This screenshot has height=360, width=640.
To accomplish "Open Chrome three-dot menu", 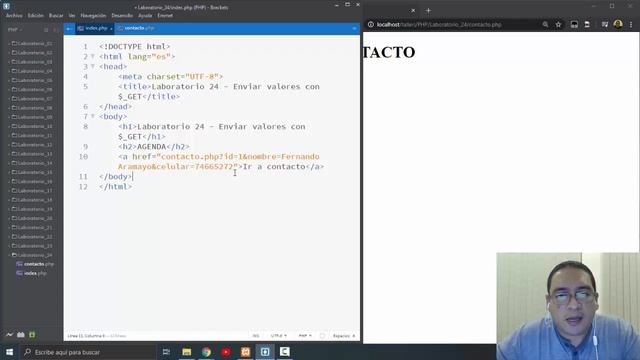I will (631, 24).
